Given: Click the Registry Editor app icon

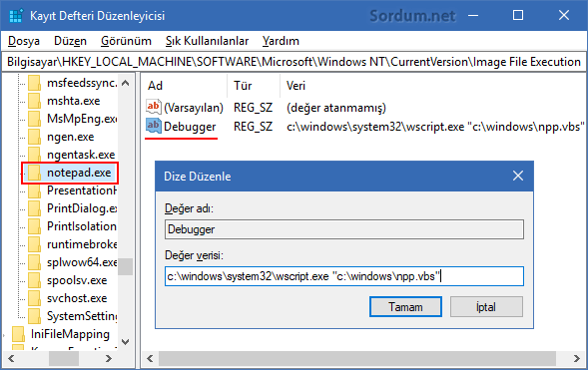Looking at the screenshot, I should tap(16, 16).
